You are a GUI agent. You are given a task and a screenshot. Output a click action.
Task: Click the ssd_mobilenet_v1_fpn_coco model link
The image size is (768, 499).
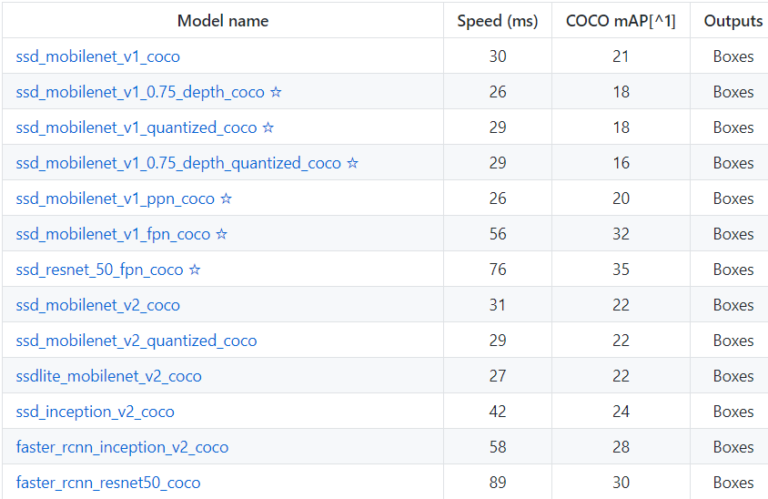coord(113,234)
